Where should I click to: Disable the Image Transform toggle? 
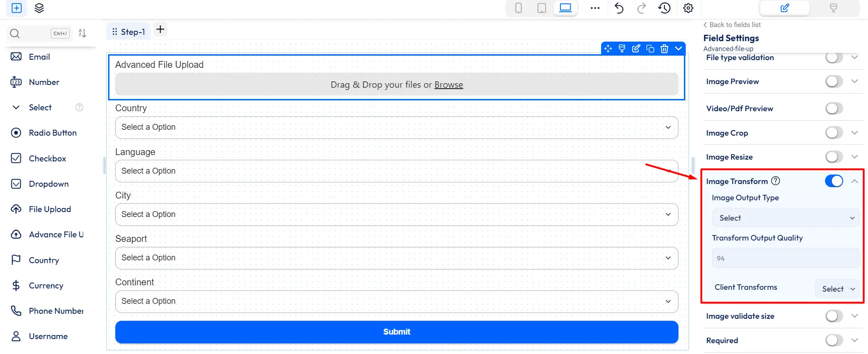[x=834, y=181]
